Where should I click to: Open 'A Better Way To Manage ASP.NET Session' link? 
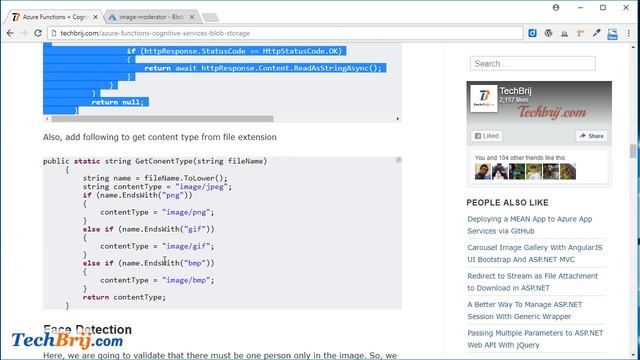pos(524,311)
